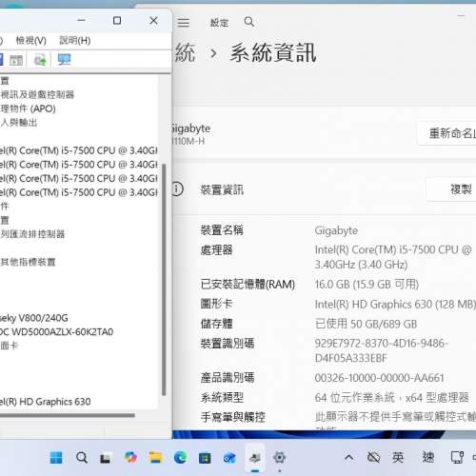Screen dimensions: 476x476
Task: Go back to 統 breadcrumb in Settings
Action: [x=185, y=52]
